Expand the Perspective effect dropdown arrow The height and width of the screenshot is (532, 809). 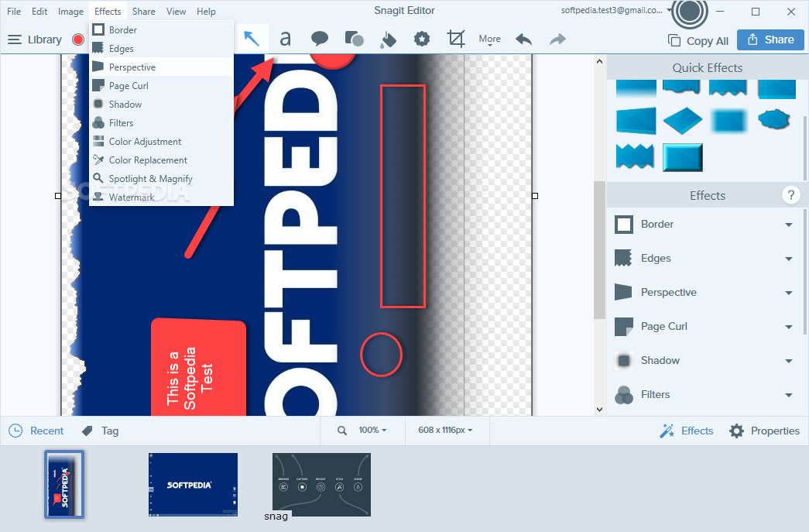[x=788, y=293]
